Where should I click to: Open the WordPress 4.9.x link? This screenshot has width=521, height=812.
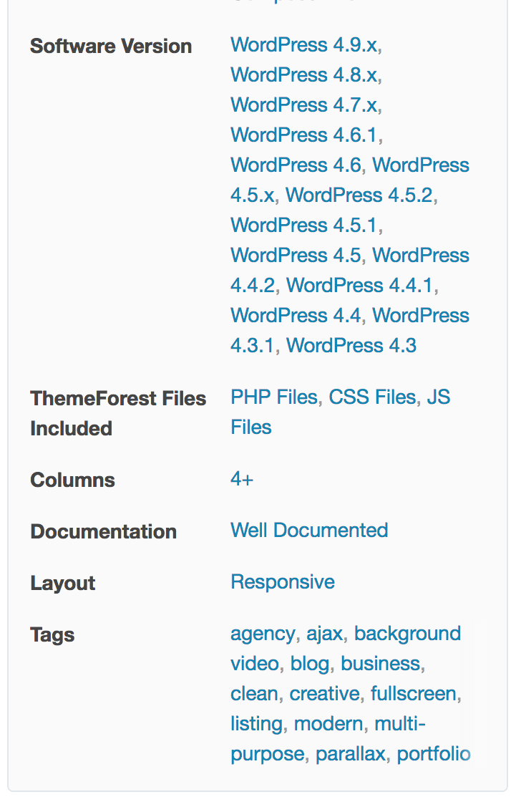coord(303,45)
